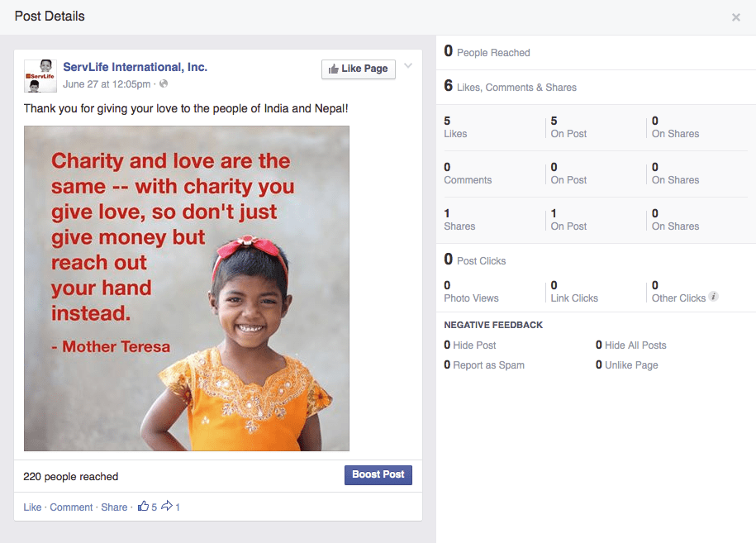This screenshot has width=756, height=543.
Task: Open the Mother Teresa quote photo
Action: point(187,288)
